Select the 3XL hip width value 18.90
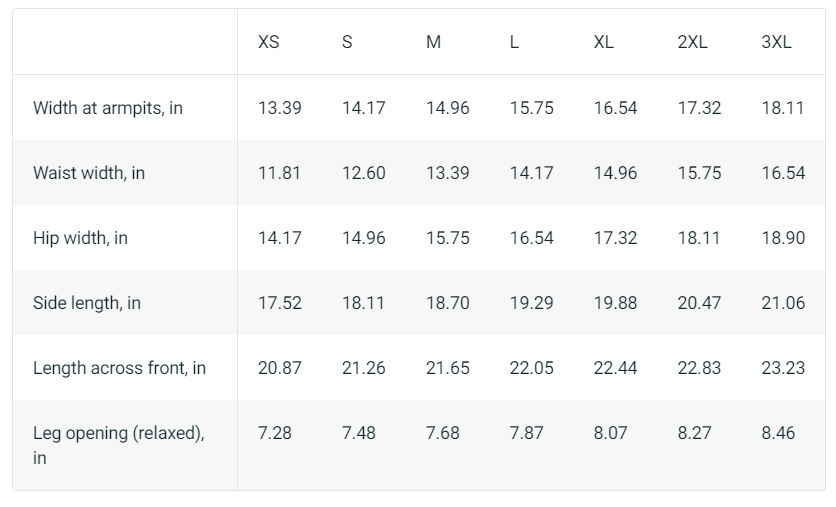Viewport: 836px width, 507px height. 783,238
